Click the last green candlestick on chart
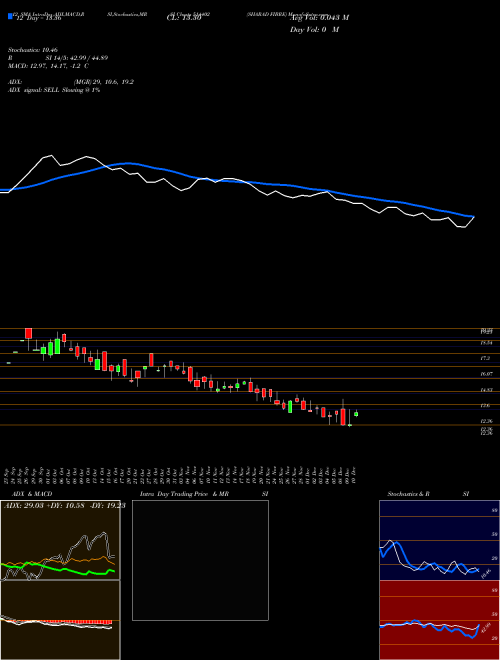Screen dimensions: 500x660 point(356,414)
